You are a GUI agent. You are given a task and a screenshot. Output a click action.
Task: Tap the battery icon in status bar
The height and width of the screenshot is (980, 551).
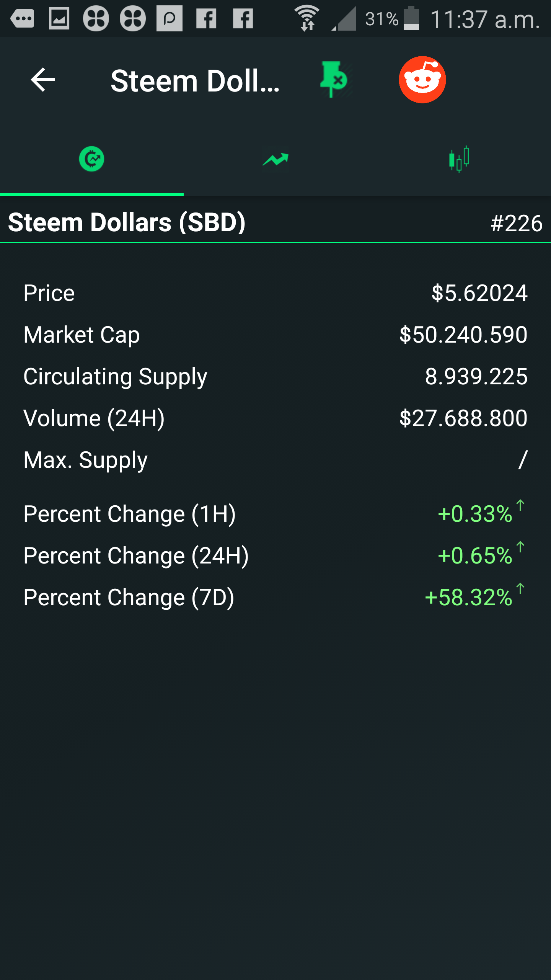point(411,18)
